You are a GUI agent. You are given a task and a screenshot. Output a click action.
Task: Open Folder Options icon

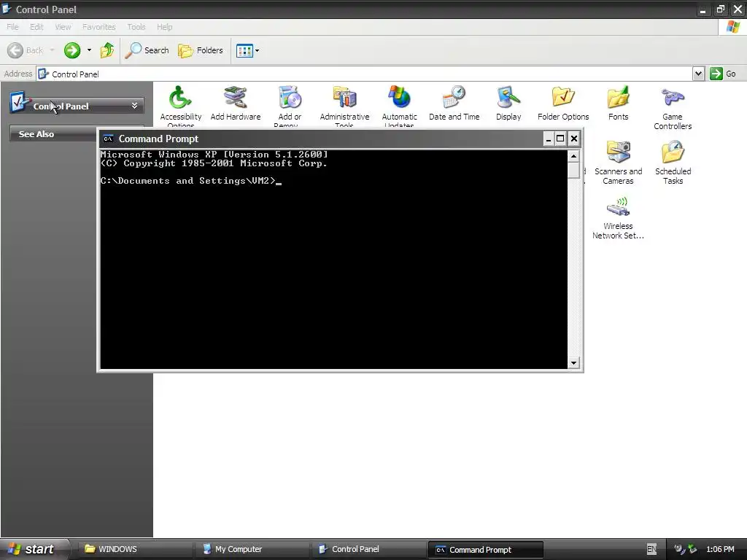click(563, 104)
